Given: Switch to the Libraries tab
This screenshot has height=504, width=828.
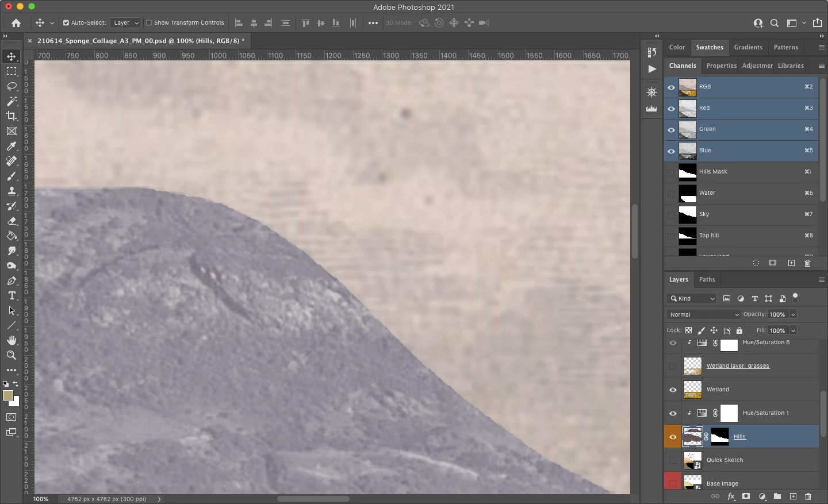Looking at the screenshot, I should [791, 66].
